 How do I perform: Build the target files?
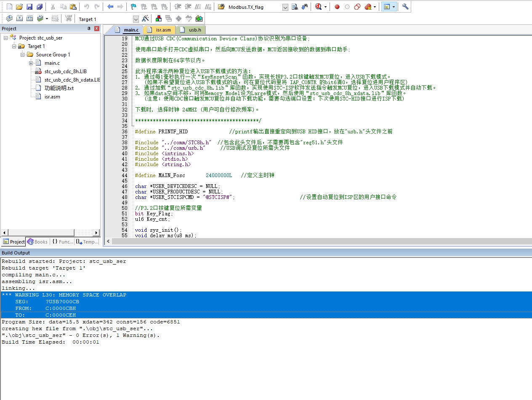(19, 19)
